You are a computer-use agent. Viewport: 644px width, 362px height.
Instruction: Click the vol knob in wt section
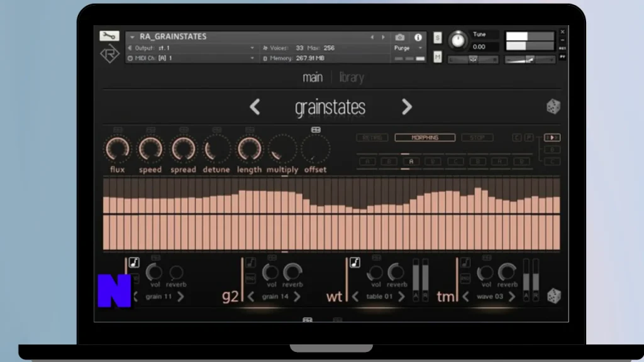[x=375, y=271]
